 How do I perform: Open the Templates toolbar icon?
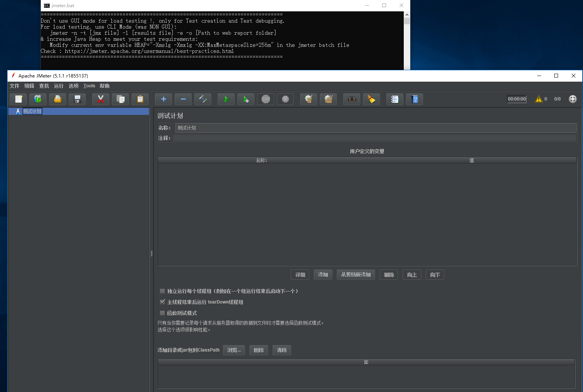coord(38,99)
